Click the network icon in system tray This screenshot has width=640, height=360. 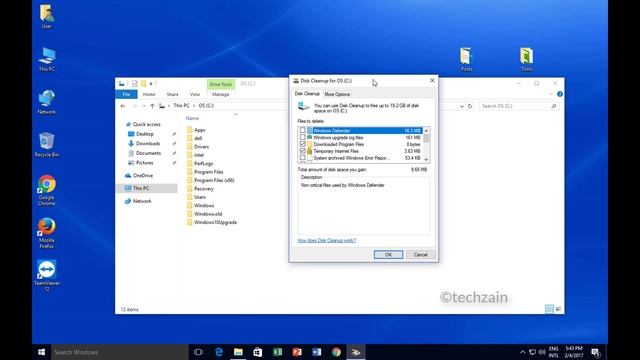pos(532,352)
